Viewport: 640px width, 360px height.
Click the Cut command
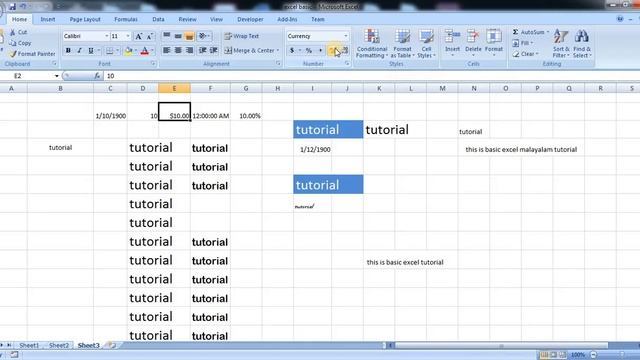(x=18, y=32)
